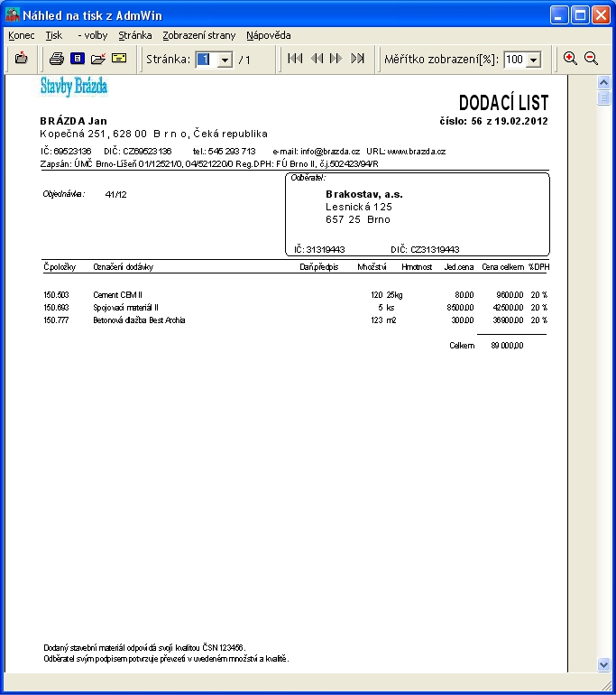Minimize the print preview window

pyautogui.click(x=559, y=15)
